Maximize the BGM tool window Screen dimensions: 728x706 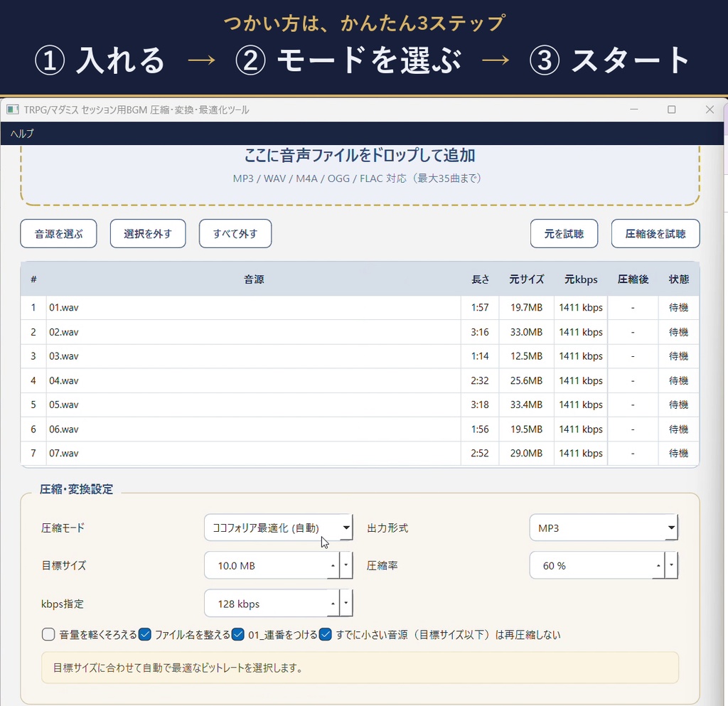coord(671,109)
